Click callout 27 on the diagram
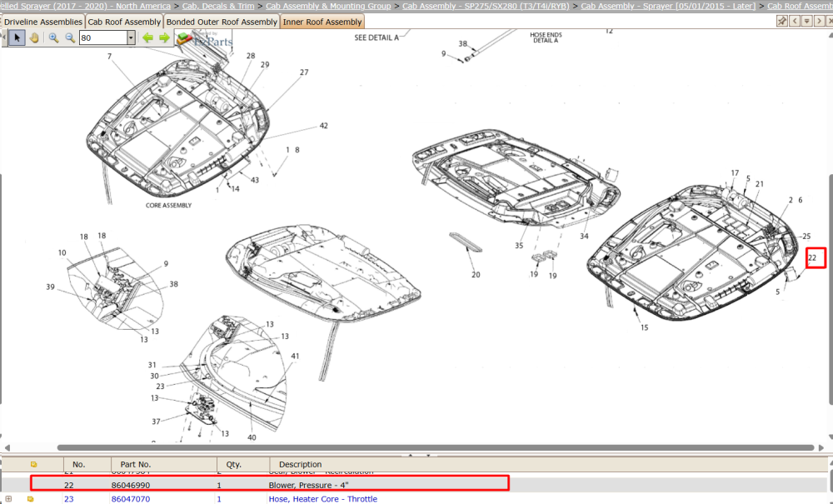Viewport: 833px width, 504px height. [304, 72]
